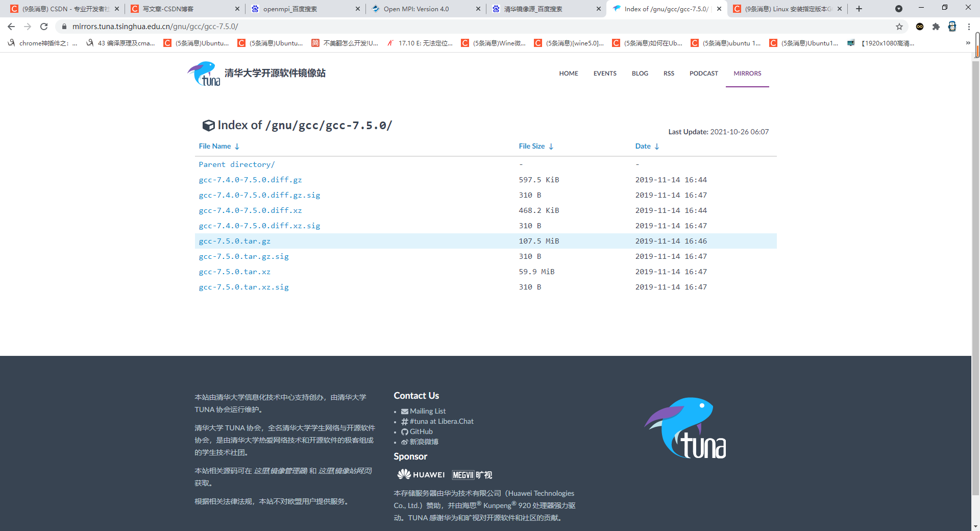Open the Parent directory link
This screenshot has width=980, height=531.
point(236,164)
